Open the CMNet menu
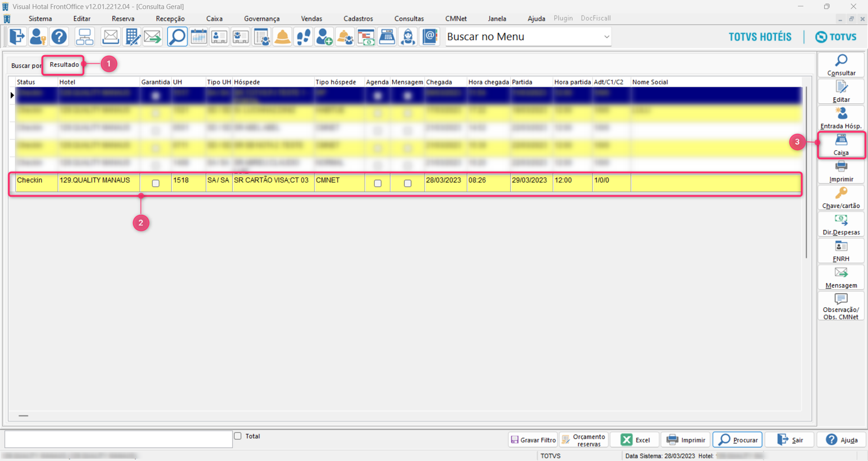The width and height of the screenshot is (868, 461). pyautogui.click(x=456, y=19)
